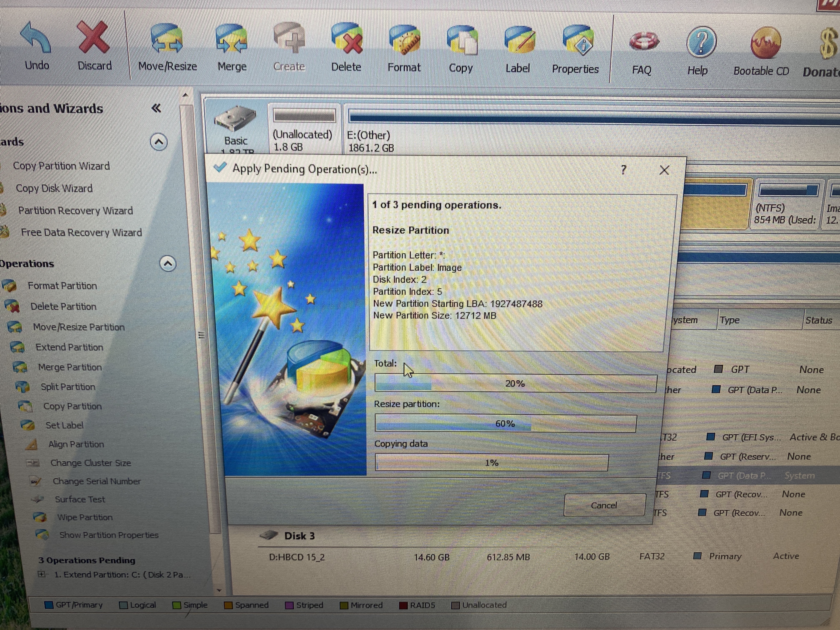Screen dimensions: 840x630
Task: Click the Striped legend swatch
Action: (289, 605)
